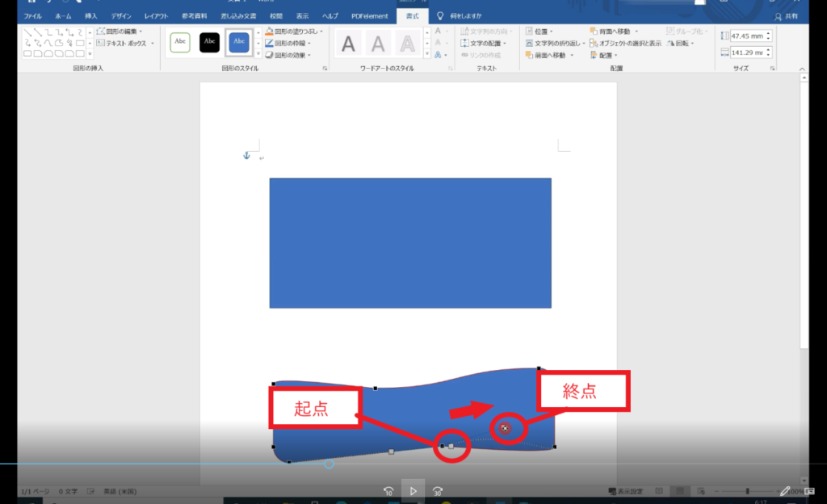Click the first WordArt style letter A
The height and width of the screenshot is (504, 827).
(348, 44)
